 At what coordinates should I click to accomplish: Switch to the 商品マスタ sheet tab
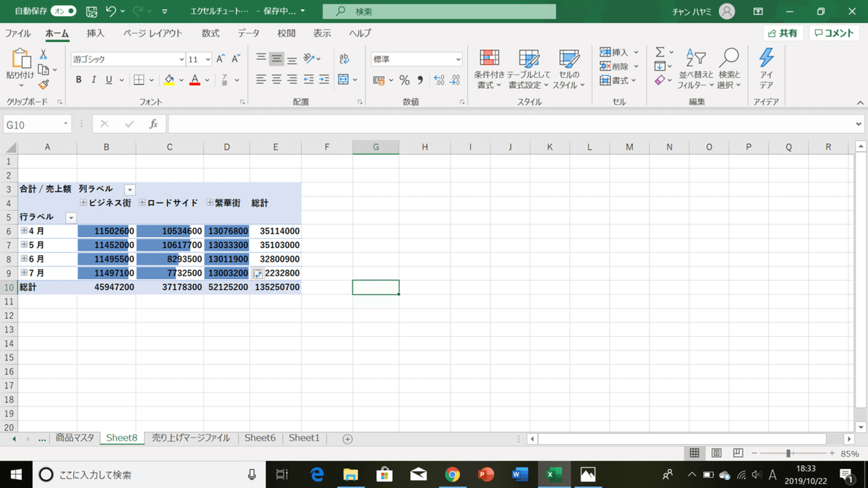75,438
